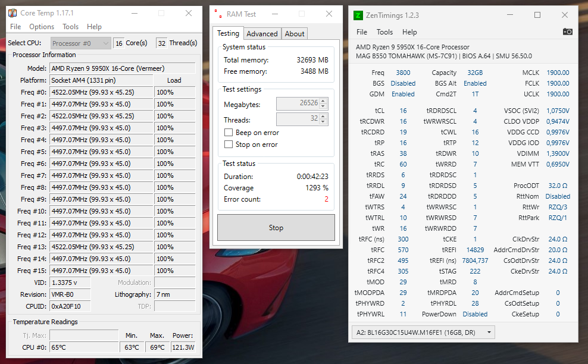588x364 pixels.
Task: Click the ZenTimings Freq value 3800
Action: click(x=403, y=73)
